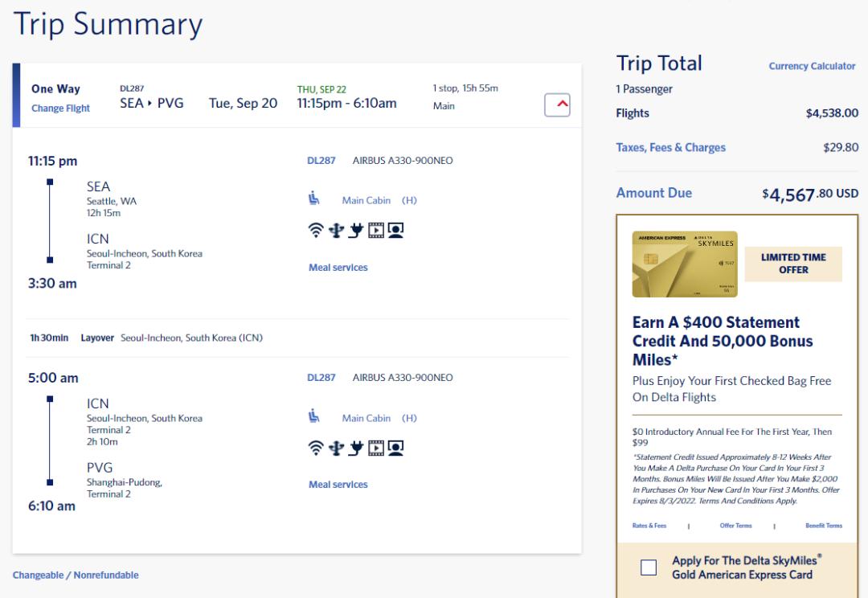
Task: Click the power outlet icon on the ICN–PVG segment
Action: point(356,448)
